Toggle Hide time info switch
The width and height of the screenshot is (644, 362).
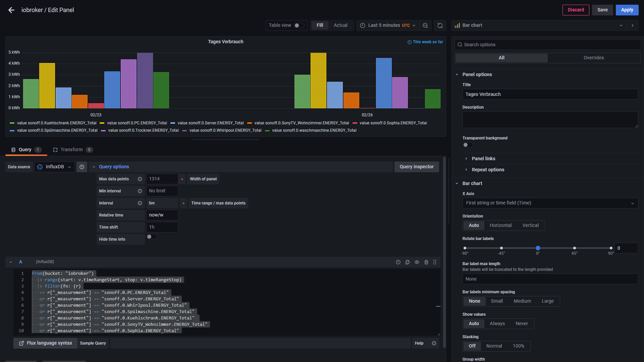click(x=152, y=237)
